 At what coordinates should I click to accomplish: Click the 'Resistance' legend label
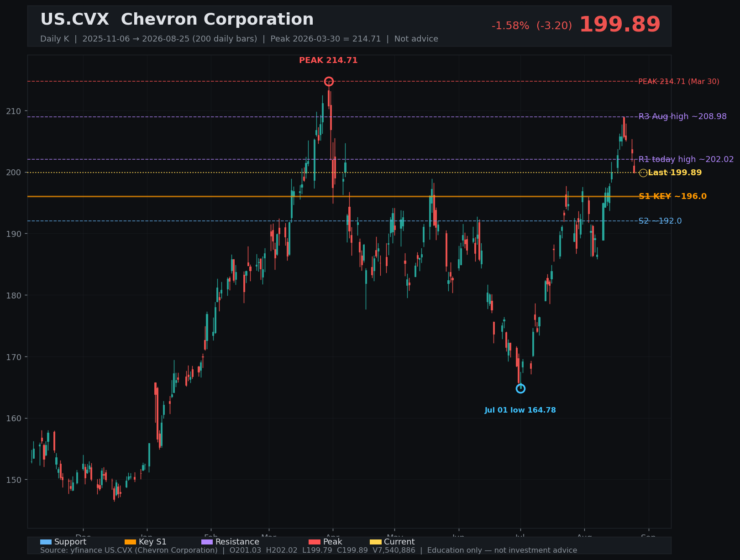click(x=237, y=542)
